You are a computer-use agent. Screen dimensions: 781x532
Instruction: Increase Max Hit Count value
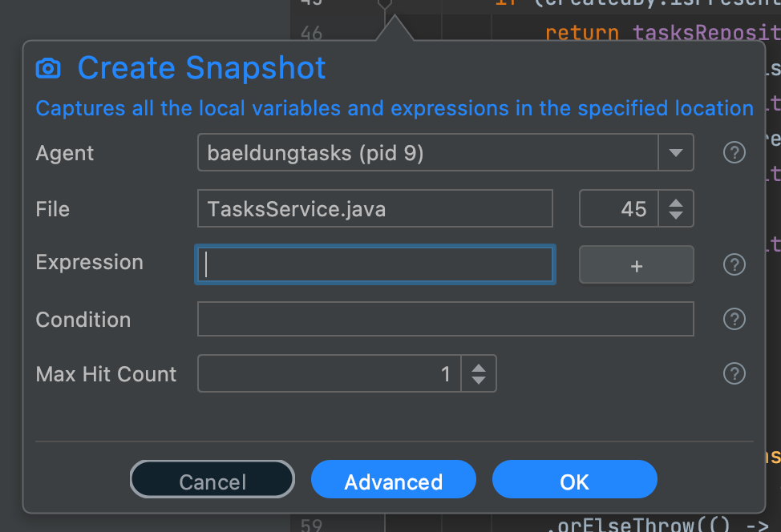pyautogui.click(x=479, y=369)
